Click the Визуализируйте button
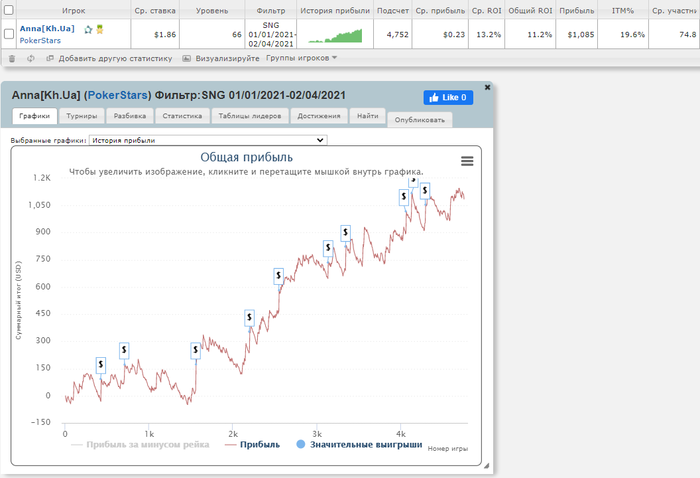 (x=227, y=58)
